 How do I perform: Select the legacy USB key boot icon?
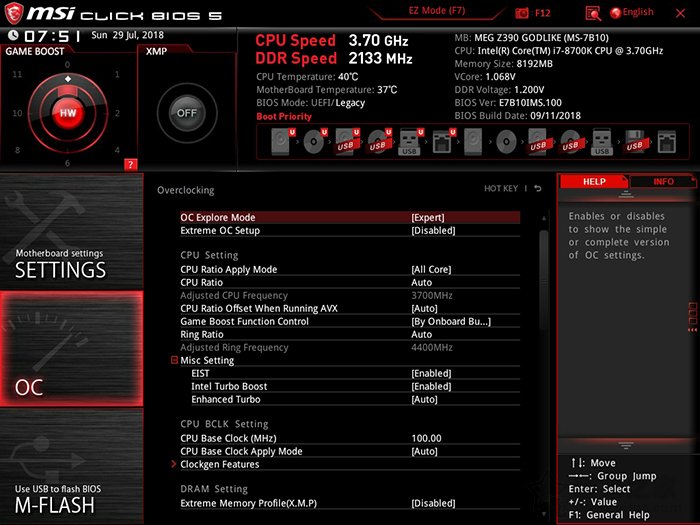[x=602, y=142]
